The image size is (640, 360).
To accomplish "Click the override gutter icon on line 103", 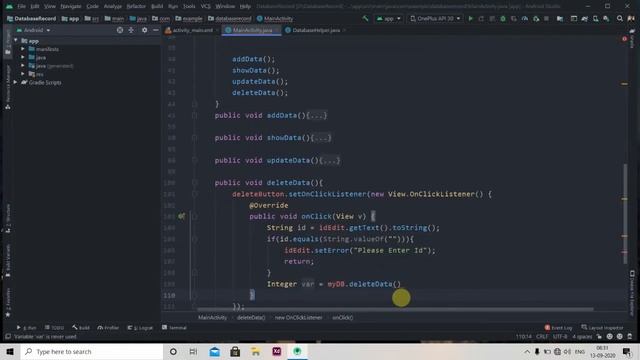I will click(182, 216).
